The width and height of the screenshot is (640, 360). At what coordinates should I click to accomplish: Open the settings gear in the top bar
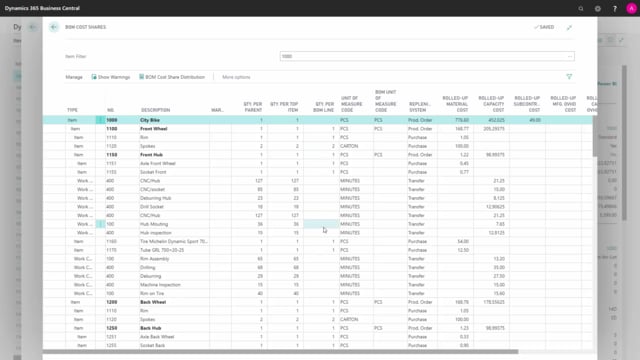pyautogui.click(x=598, y=8)
